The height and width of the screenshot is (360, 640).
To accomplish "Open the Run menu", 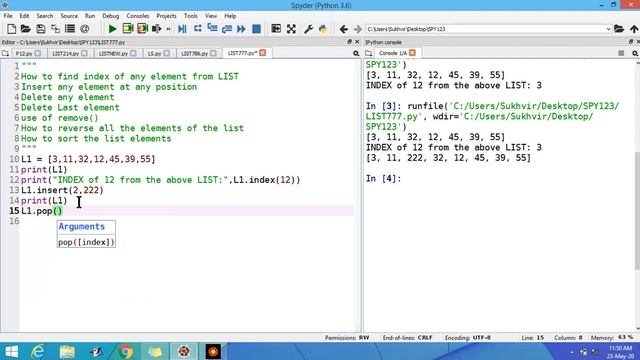I will click(90, 16).
